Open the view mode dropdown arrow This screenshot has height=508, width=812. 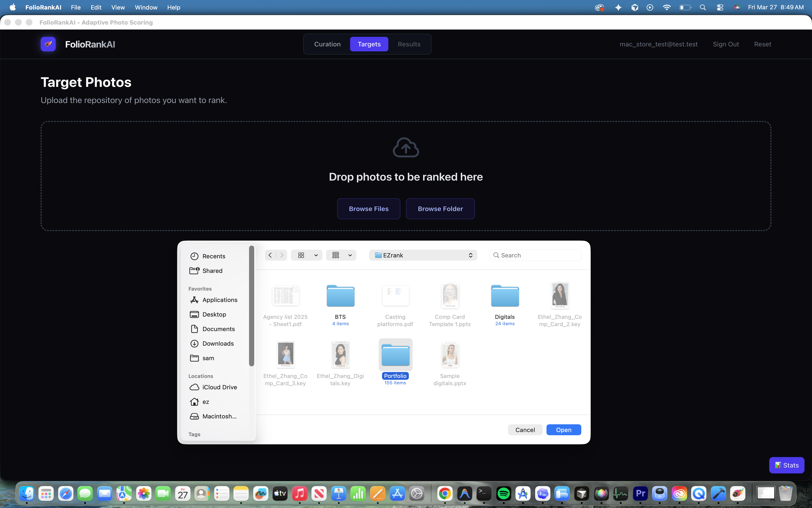pos(316,255)
